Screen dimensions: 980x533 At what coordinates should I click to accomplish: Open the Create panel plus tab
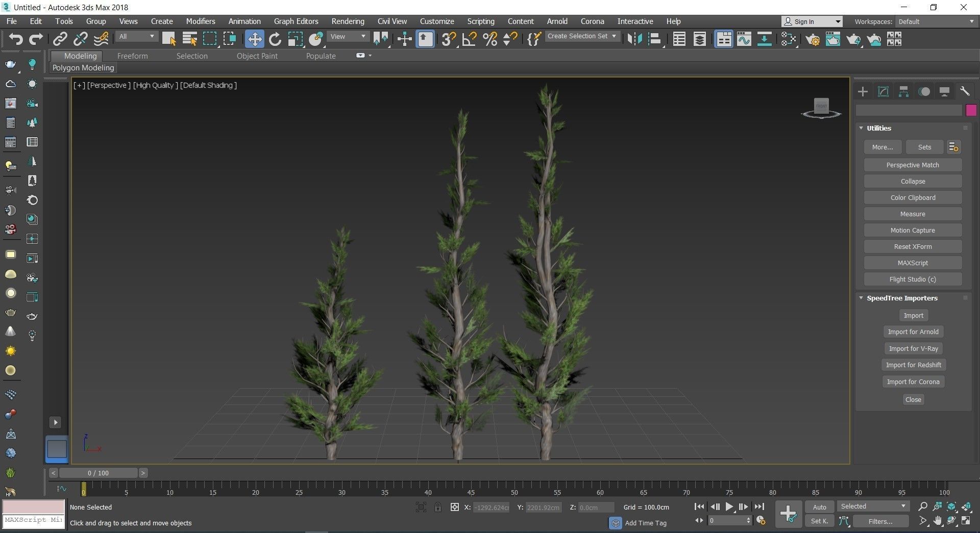click(x=863, y=91)
